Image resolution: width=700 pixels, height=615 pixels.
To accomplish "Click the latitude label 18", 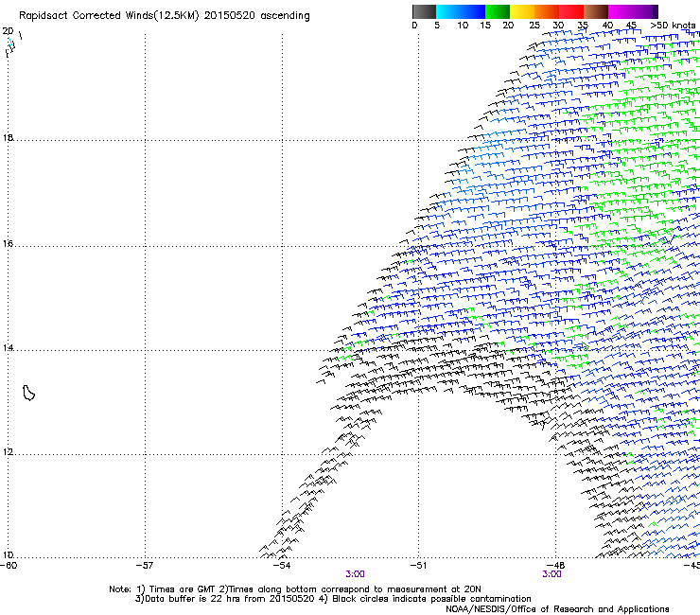I will (x=8, y=137).
